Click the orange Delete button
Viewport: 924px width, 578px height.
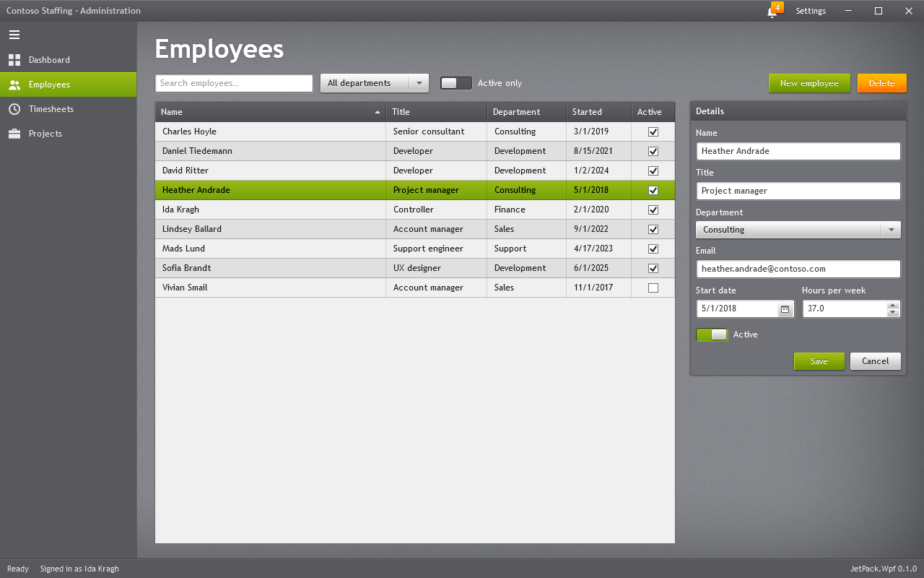pos(881,83)
